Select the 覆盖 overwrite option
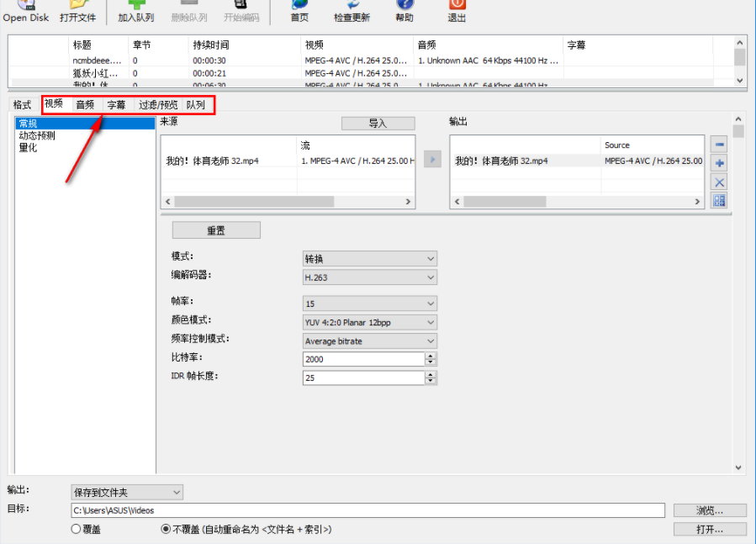This screenshot has height=544, width=756. pos(76,528)
